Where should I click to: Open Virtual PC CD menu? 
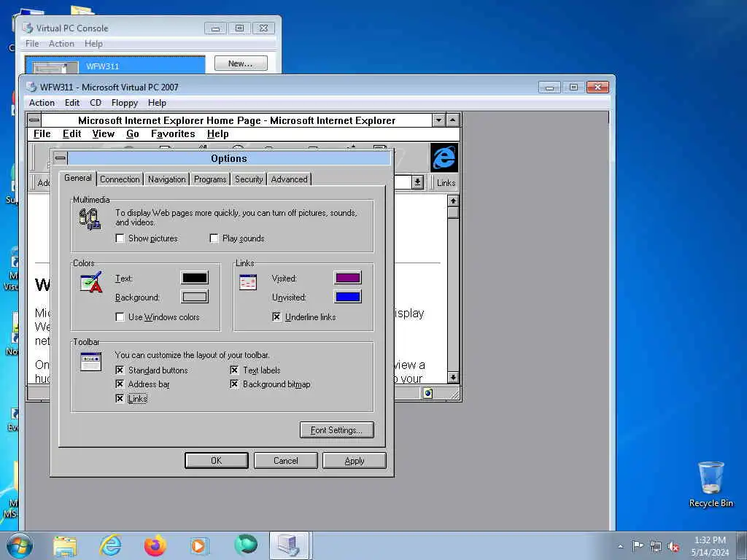click(x=96, y=102)
